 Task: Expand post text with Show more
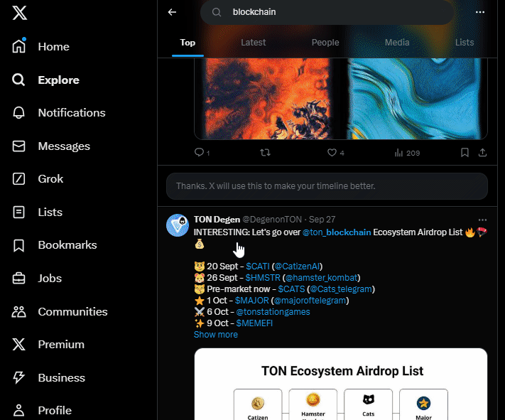216,335
